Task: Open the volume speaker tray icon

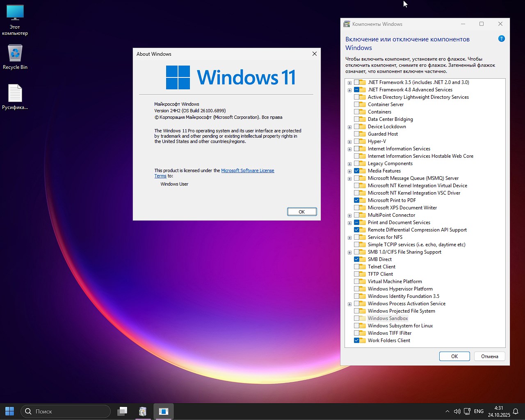Action: 457,411
